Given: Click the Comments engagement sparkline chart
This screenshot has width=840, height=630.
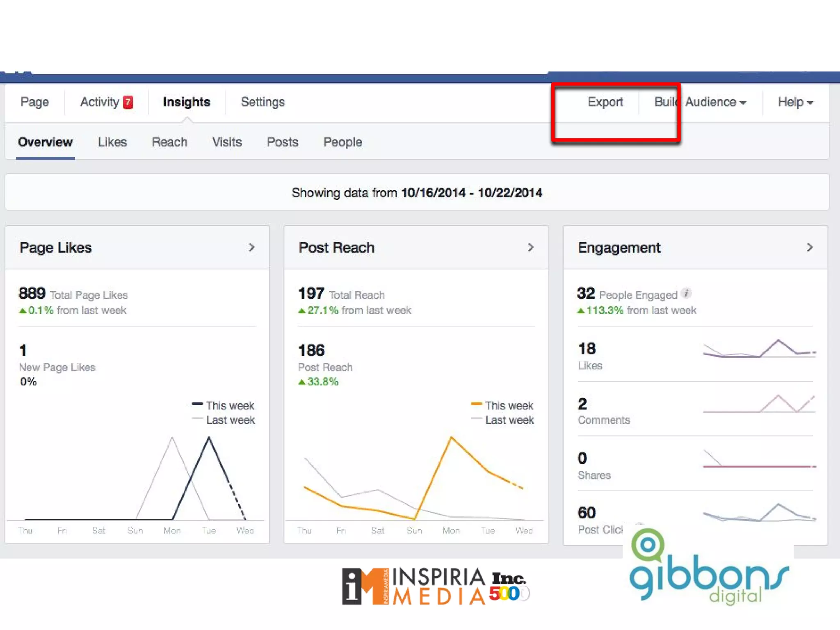Looking at the screenshot, I should coord(759,404).
